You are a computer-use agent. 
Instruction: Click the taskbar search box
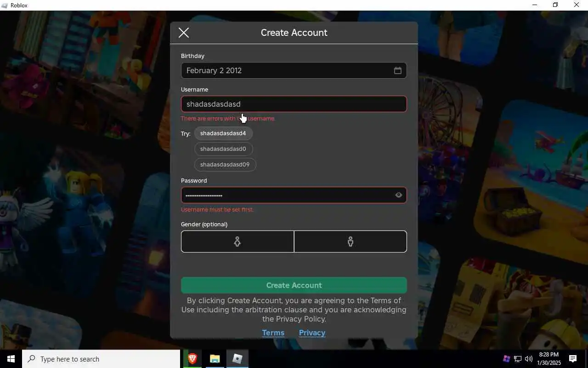(x=101, y=359)
